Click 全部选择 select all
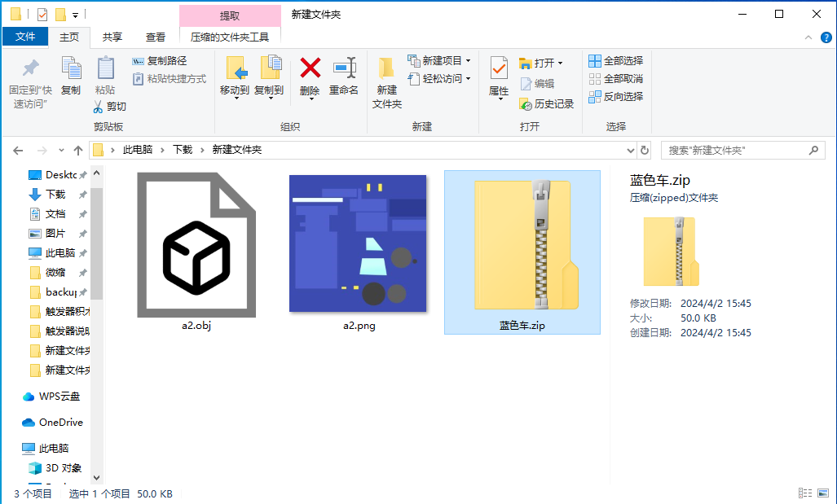 point(616,61)
